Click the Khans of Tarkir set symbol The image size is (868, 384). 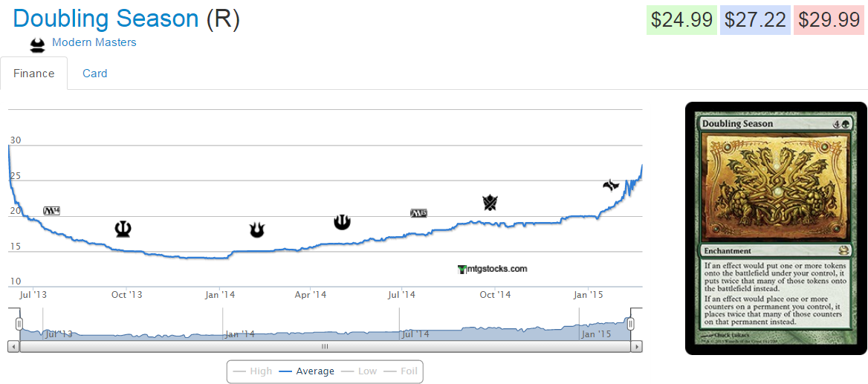point(490,202)
